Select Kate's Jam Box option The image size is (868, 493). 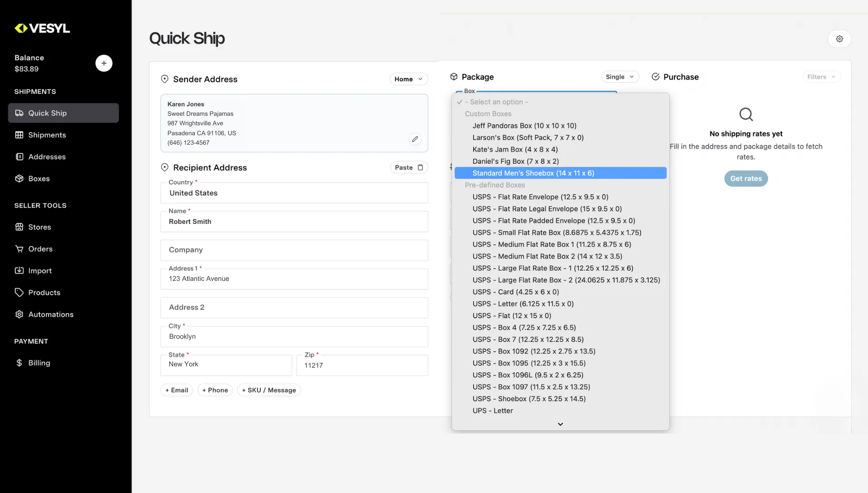click(561, 150)
